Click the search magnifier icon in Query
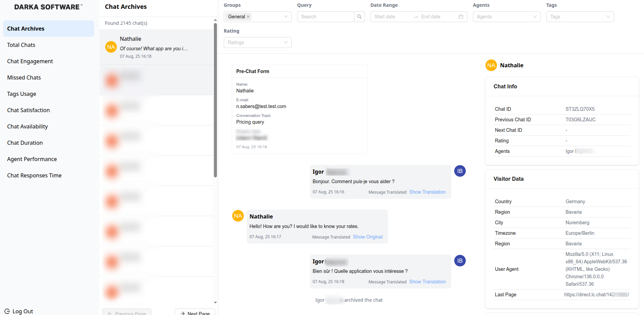644x315 pixels. pyautogui.click(x=359, y=17)
